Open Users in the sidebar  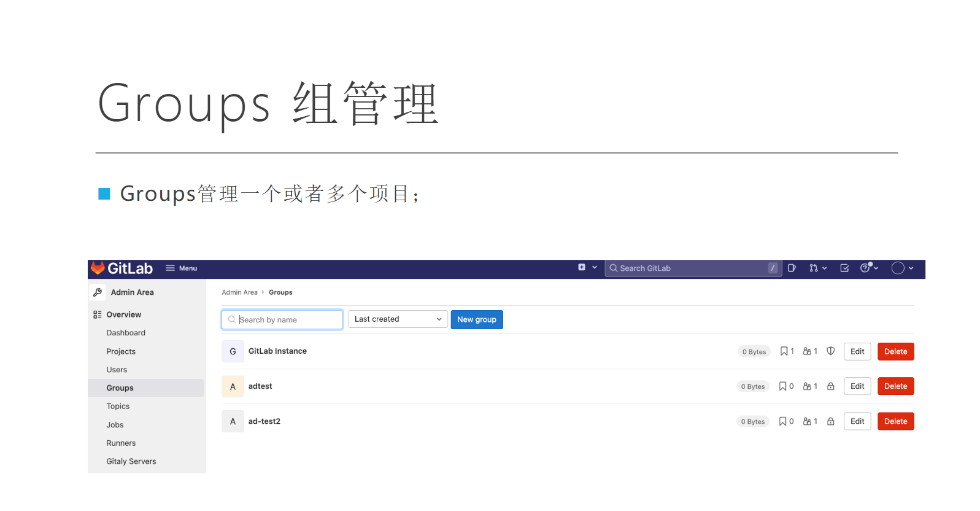(117, 370)
